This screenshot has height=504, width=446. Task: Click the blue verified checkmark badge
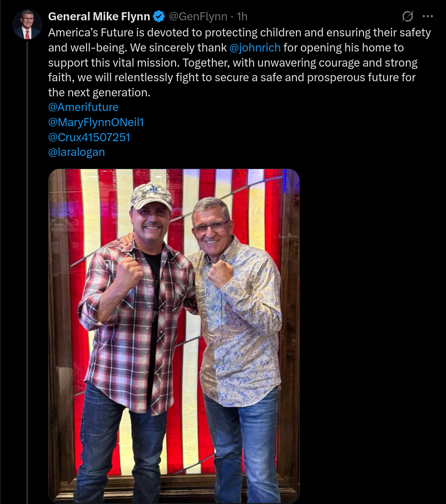click(x=159, y=16)
